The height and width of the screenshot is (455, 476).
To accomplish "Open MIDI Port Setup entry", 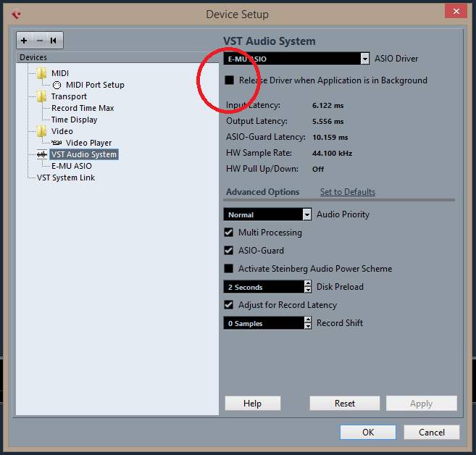I will pyautogui.click(x=95, y=85).
